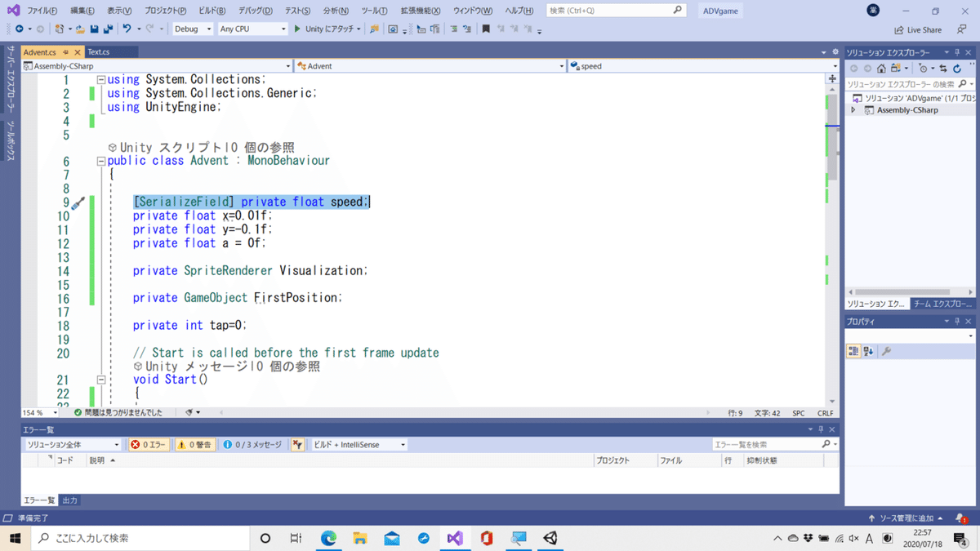
Task: Collapse the using directives outlining region
Action: click(x=101, y=80)
